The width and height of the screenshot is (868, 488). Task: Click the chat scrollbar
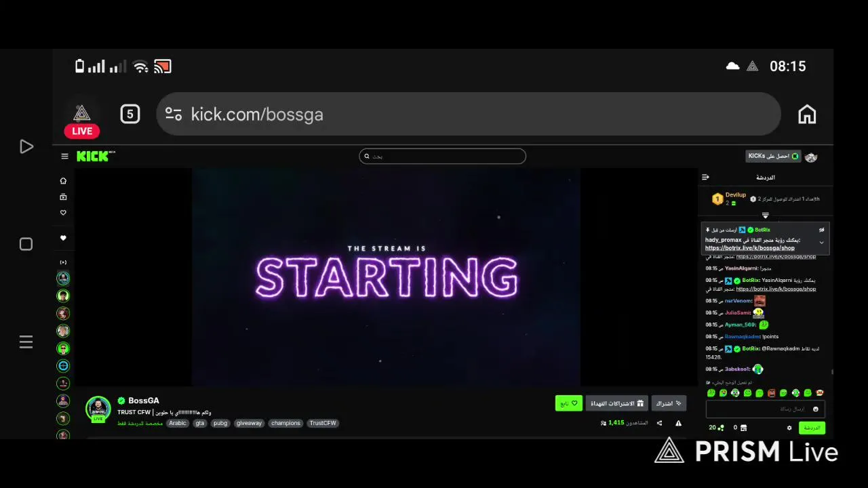[x=832, y=371]
